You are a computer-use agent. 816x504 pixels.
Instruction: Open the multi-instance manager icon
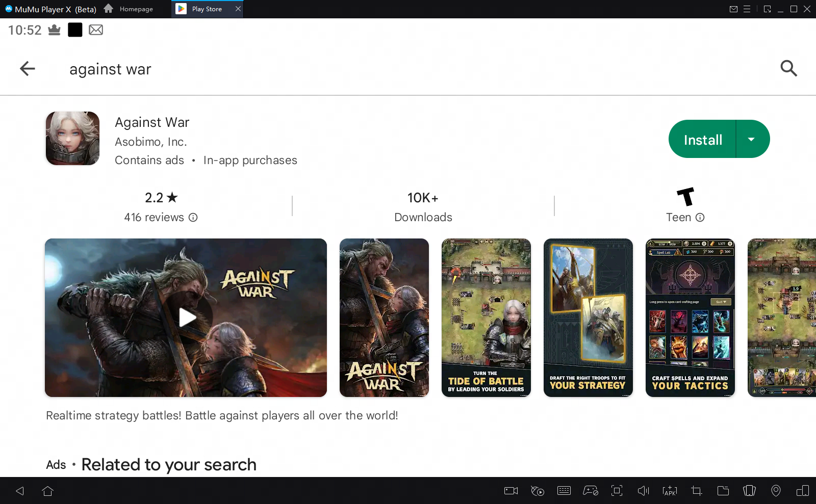(749, 490)
